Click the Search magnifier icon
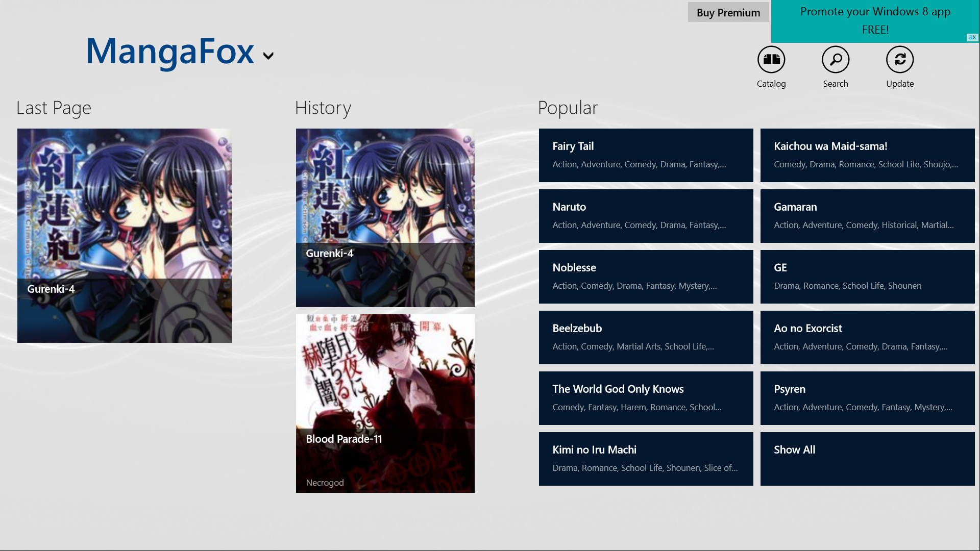The height and width of the screenshot is (551, 980). (835, 60)
